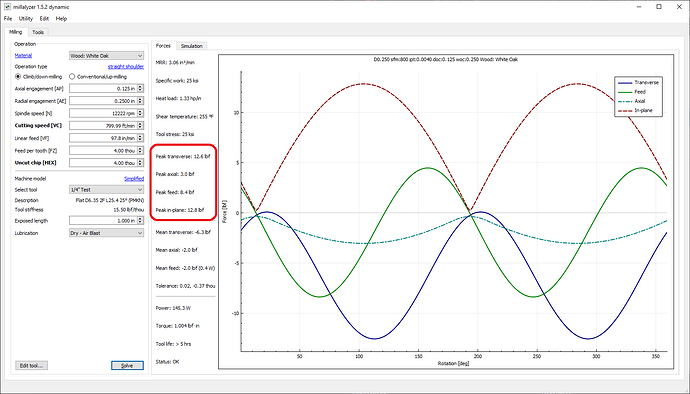This screenshot has height=394, width=690.
Task: Click the MRR: 3.06 in³/min text
Action: [175, 63]
